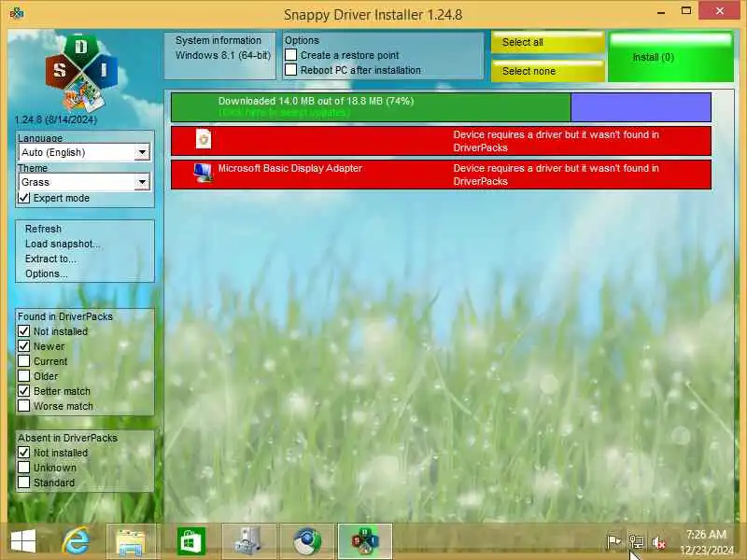The image size is (747, 560).
Task: Click the blue remaining portion of progress bar
Action: point(641,107)
